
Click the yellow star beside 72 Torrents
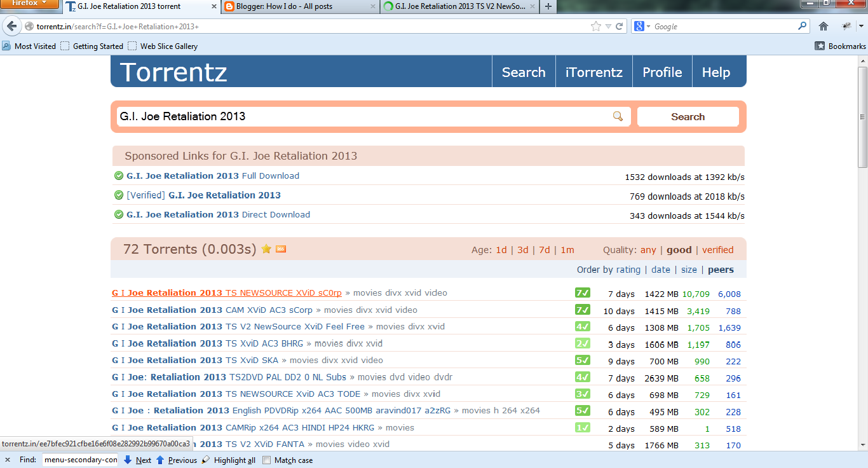pyautogui.click(x=266, y=249)
